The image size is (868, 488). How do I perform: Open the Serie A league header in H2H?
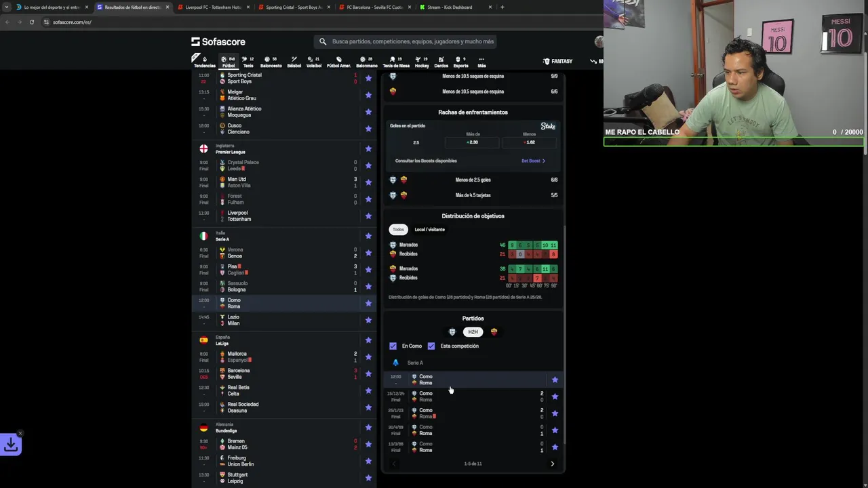[415, 363]
